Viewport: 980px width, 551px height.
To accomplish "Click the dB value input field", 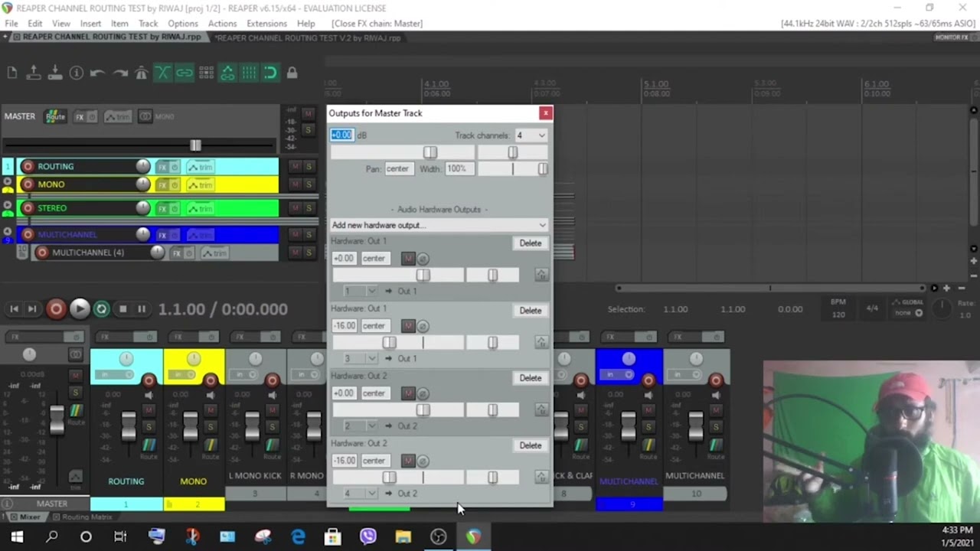I will click(342, 135).
